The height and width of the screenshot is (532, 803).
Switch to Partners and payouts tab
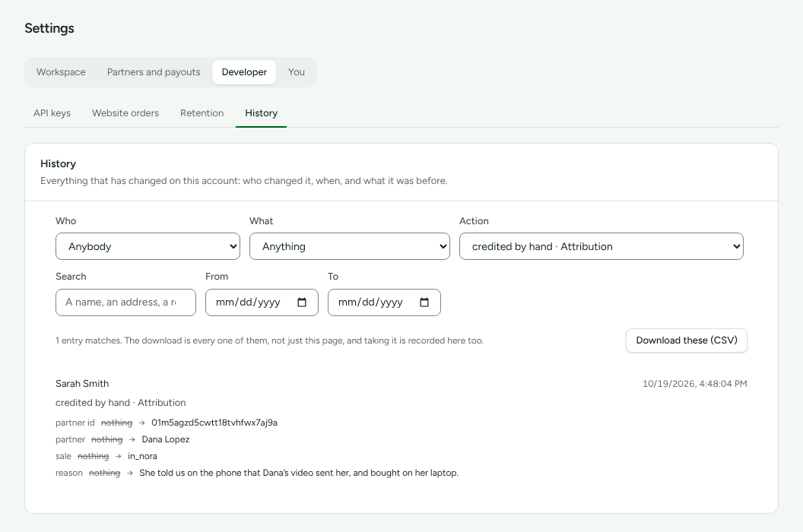154,72
